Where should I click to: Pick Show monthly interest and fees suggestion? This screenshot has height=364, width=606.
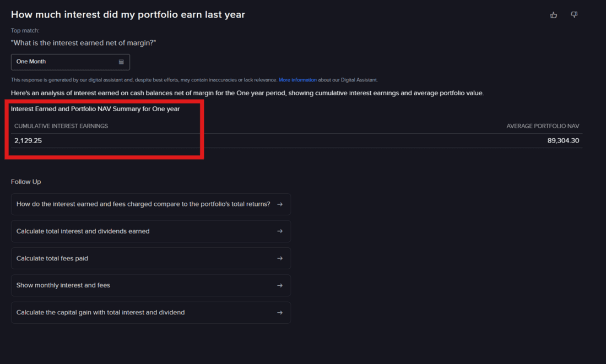pyautogui.click(x=63, y=285)
